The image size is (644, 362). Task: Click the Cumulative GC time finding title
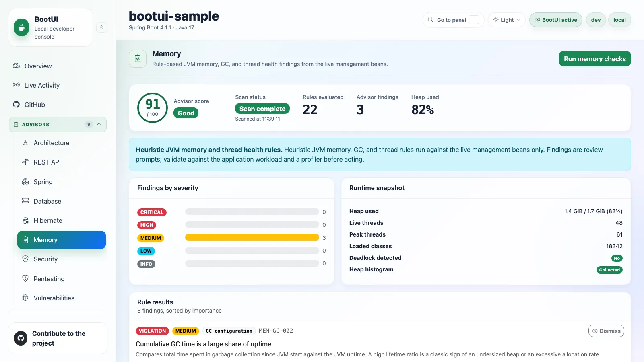(x=203, y=344)
